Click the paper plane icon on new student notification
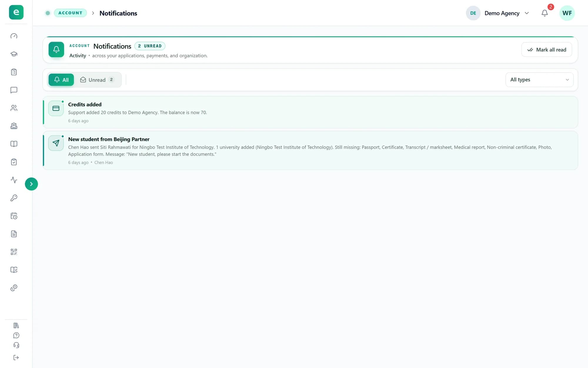Screen dimensions: 588x368 click(56, 143)
